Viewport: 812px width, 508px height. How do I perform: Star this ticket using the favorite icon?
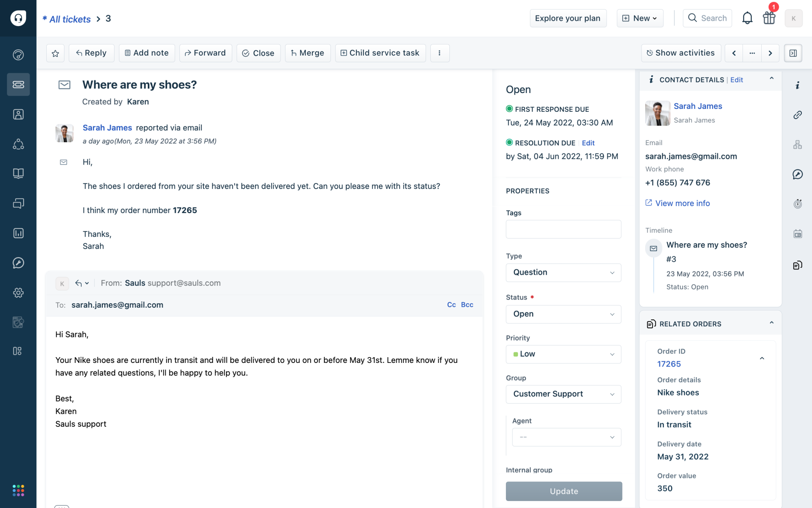(55, 53)
